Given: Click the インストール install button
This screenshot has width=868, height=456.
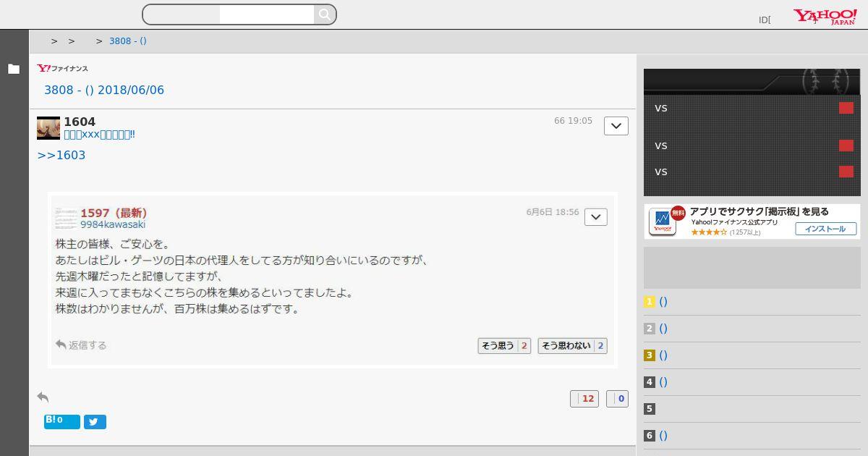Looking at the screenshot, I should [x=826, y=229].
